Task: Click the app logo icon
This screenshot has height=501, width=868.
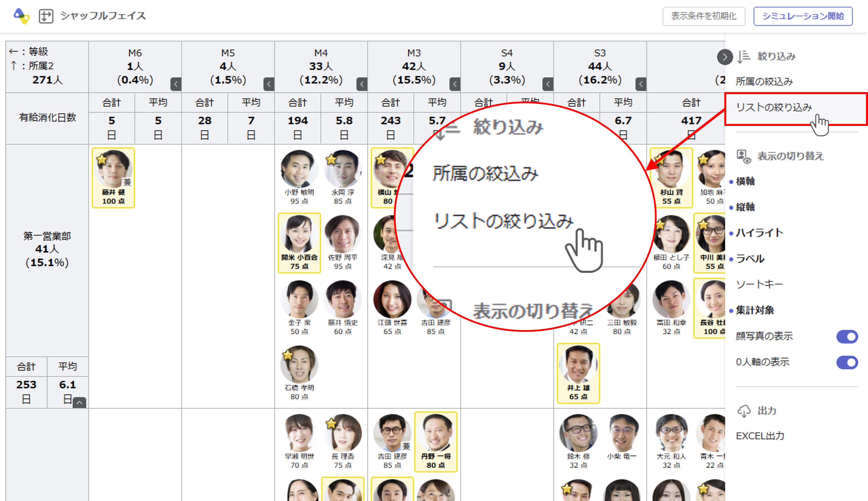Action: (21, 16)
